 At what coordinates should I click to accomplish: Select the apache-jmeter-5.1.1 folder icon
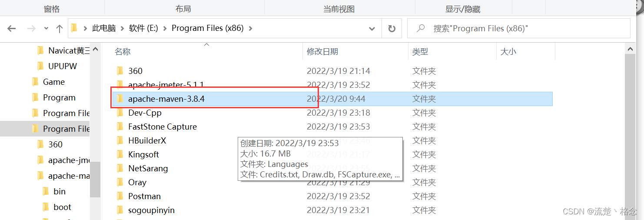click(x=120, y=85)
